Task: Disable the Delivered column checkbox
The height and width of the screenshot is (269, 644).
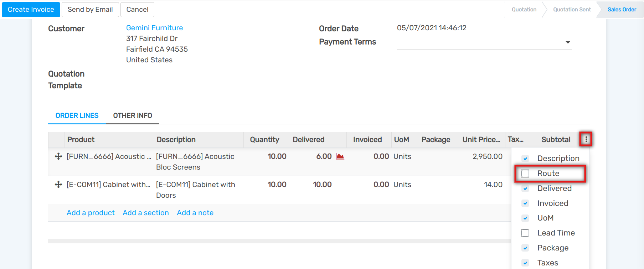Action: pos(525,188)
